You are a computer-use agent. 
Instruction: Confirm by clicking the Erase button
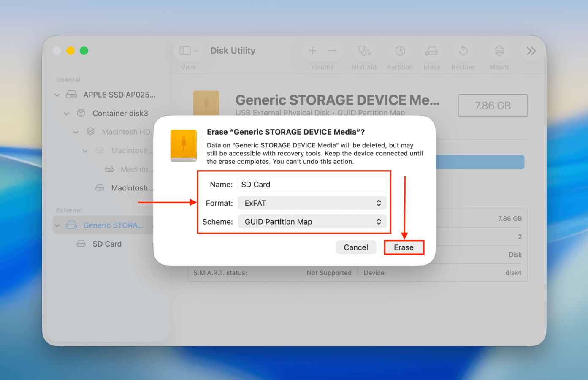404,247
